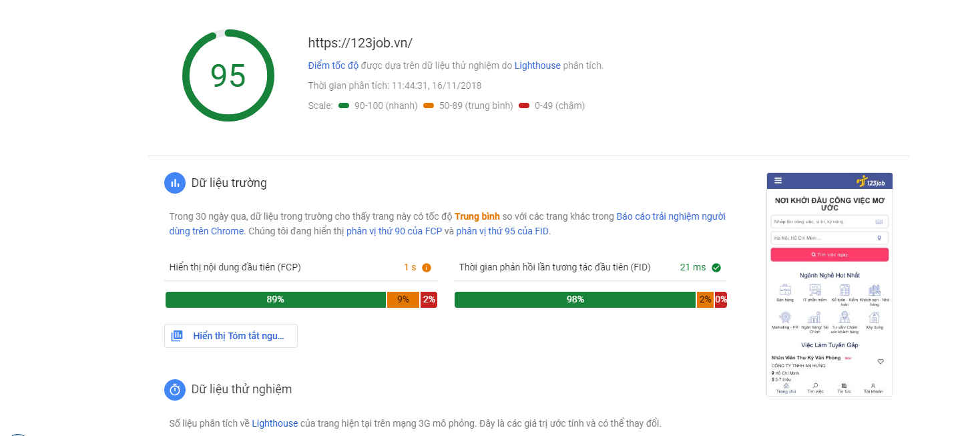Click the orange 2% segment of FID bar
Screen dimensions: 980x436
tap(705, 300)
